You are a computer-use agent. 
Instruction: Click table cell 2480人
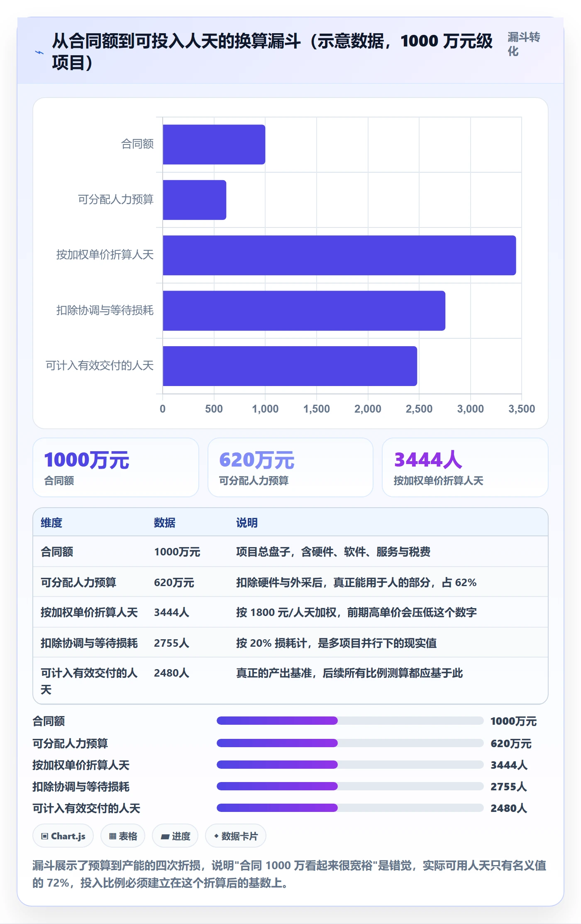click(171, 673)
